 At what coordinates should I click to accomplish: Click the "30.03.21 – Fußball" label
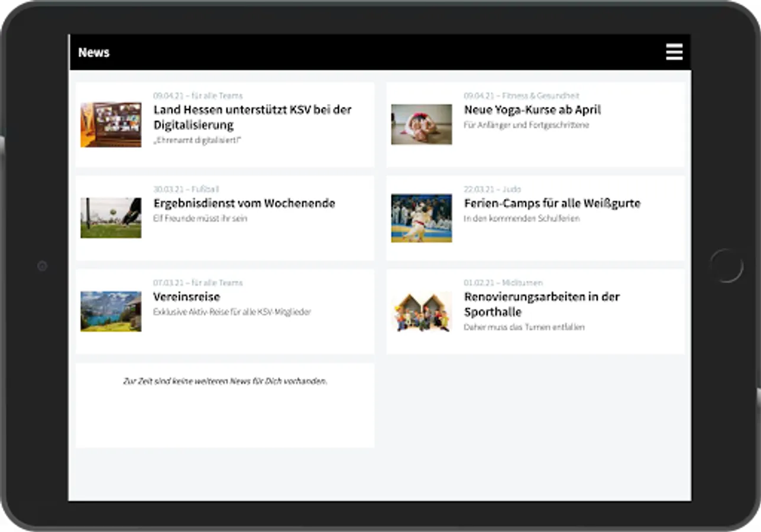tap(186, 189)
